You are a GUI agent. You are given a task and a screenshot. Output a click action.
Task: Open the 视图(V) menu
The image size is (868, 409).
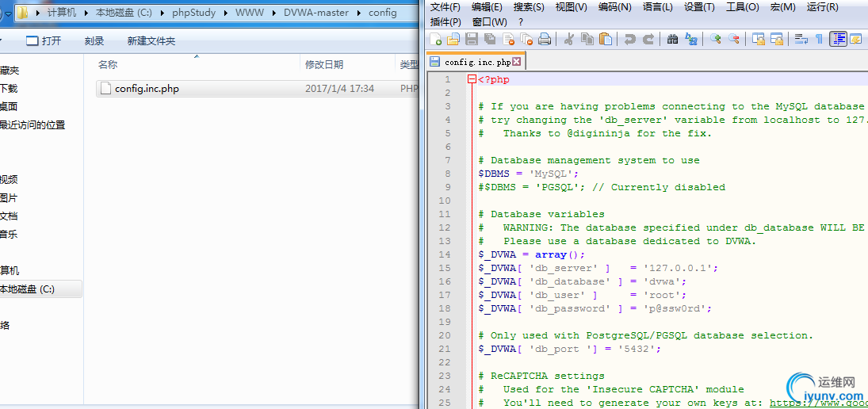pos(571,7)
